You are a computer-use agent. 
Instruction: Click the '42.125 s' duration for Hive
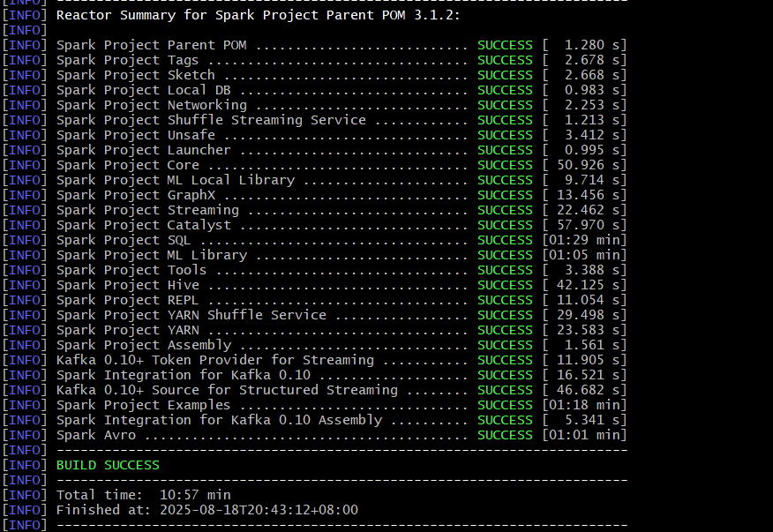[588, 285]
